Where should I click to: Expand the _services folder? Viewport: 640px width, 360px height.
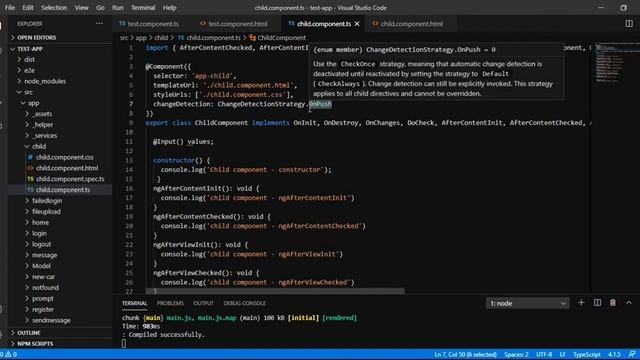point(60,136)
